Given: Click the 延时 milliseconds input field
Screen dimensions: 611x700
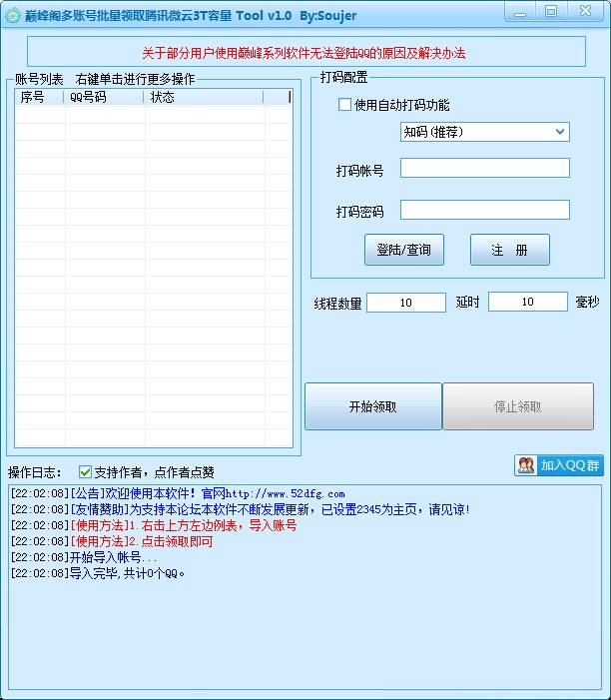Looking at the screenshot, I should click(x=528, y=302).
